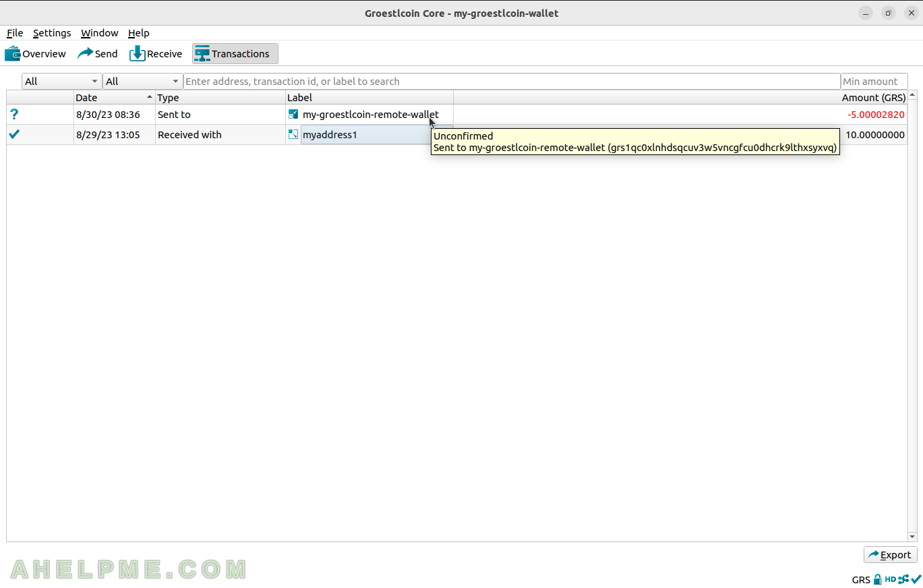Click the transaction list scrollbar down arrow

[912, 537]
